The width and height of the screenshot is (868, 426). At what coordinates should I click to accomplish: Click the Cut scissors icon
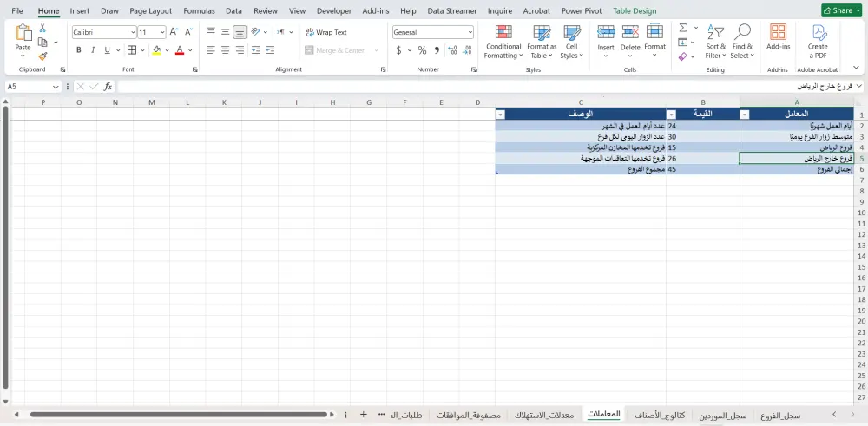coord(43,29)
